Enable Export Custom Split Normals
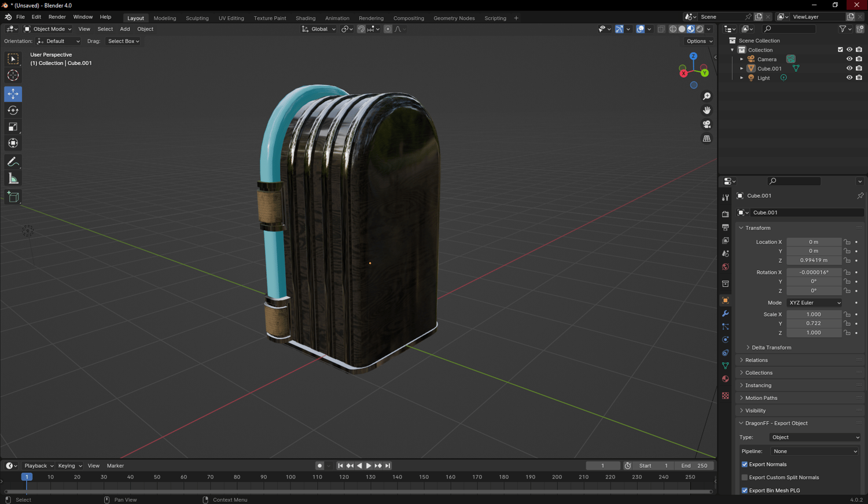Screen dimensions: 868x504 coord(745,477)
